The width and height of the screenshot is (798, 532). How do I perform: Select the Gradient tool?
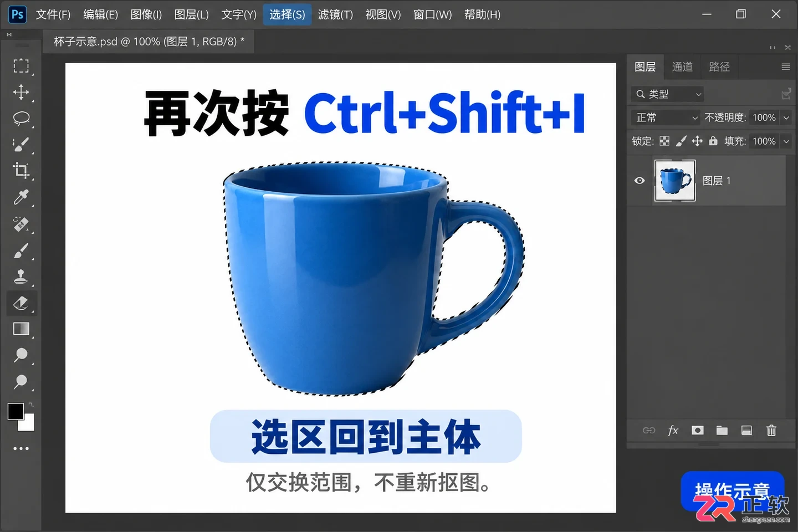tap(21, 329)
